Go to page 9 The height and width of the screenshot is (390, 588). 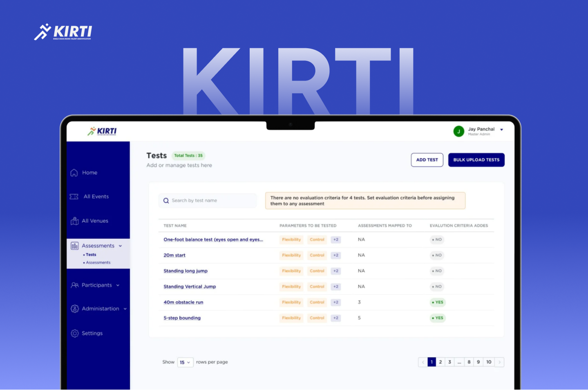click(478, 362)
